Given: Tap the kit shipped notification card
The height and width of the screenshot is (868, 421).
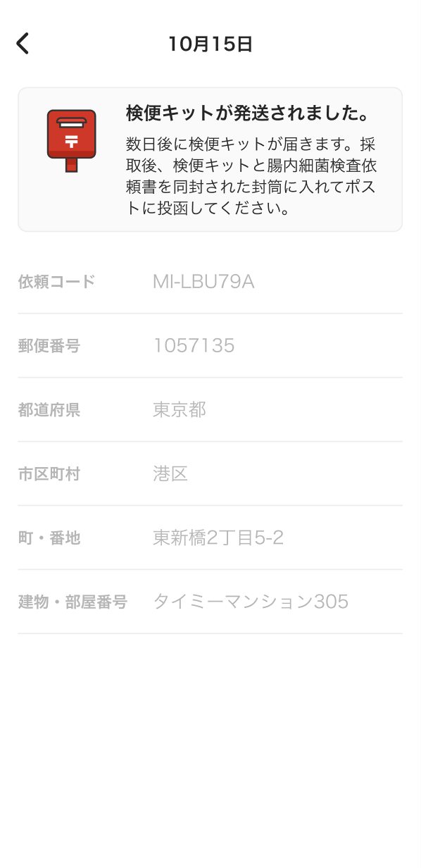Looking at the screenshot, I should tap(210, 159).
